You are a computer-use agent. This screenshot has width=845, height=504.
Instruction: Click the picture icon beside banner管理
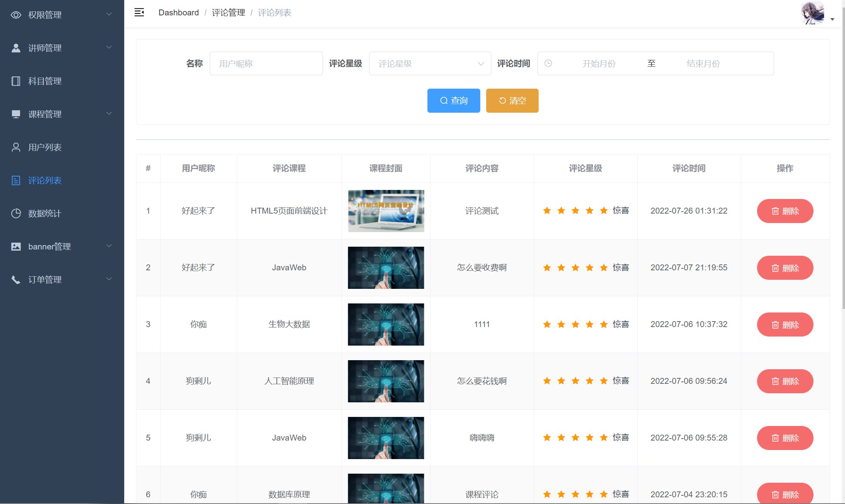tap(16, 247)
